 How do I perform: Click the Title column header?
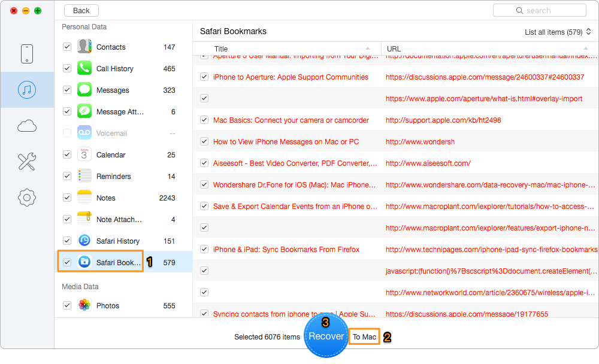tap(288, 48)
